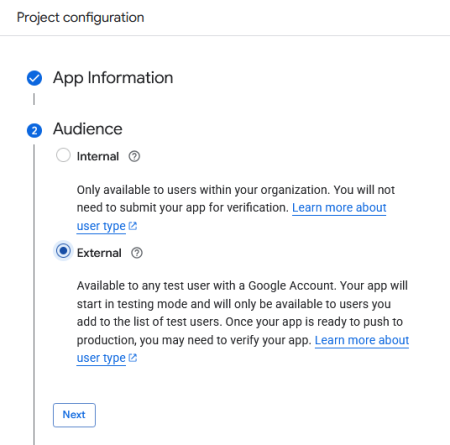Click the step 2 Audience number badge

click(34, 130)
